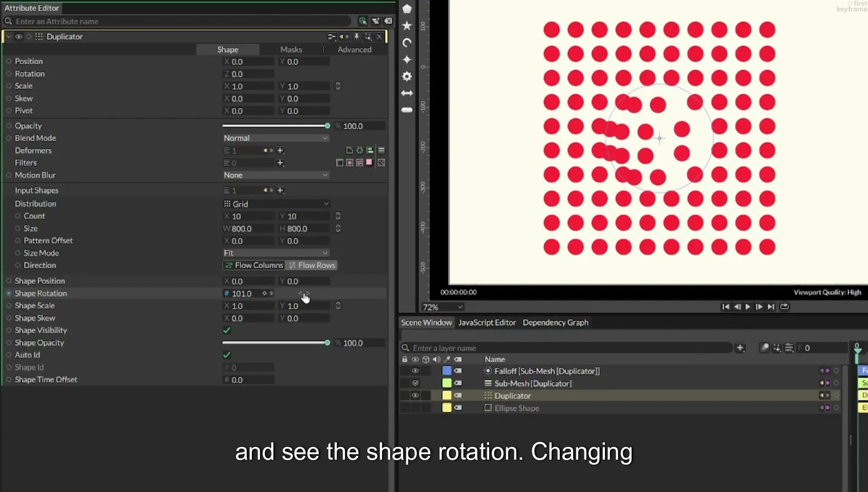Select the Cog shape tool
Image resolution: width=868 pixels, height=492 pixels.
click(x=407, y=76)
